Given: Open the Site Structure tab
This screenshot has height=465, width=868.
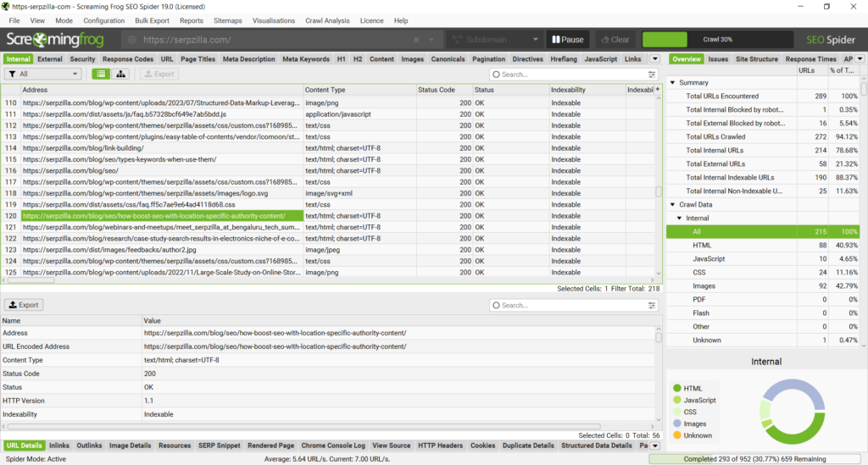Looking at the screenshot, I should 757,59.
